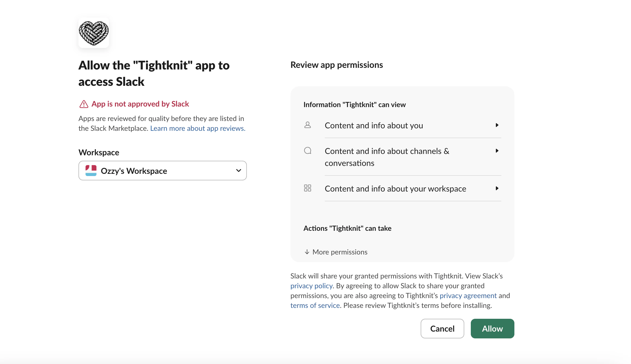Show More permissions
The image size is (631, 364).
click(x=340, y=252)
